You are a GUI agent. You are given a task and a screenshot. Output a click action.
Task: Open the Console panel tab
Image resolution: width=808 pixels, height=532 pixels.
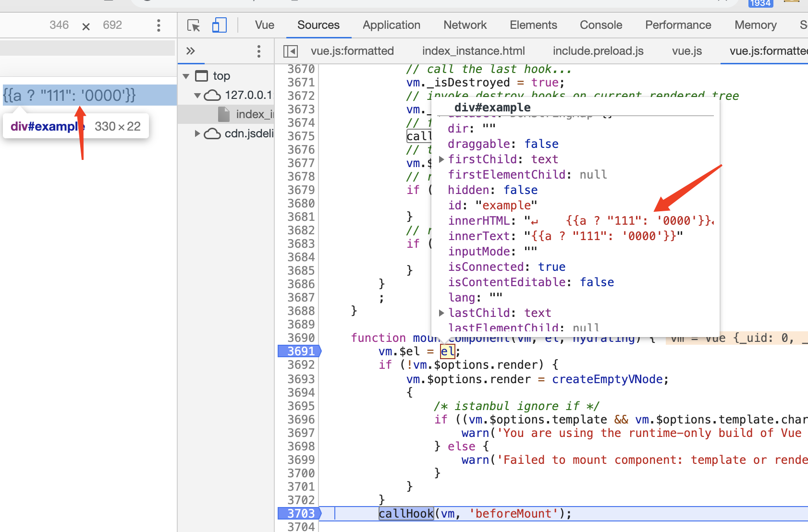point(601,25)
